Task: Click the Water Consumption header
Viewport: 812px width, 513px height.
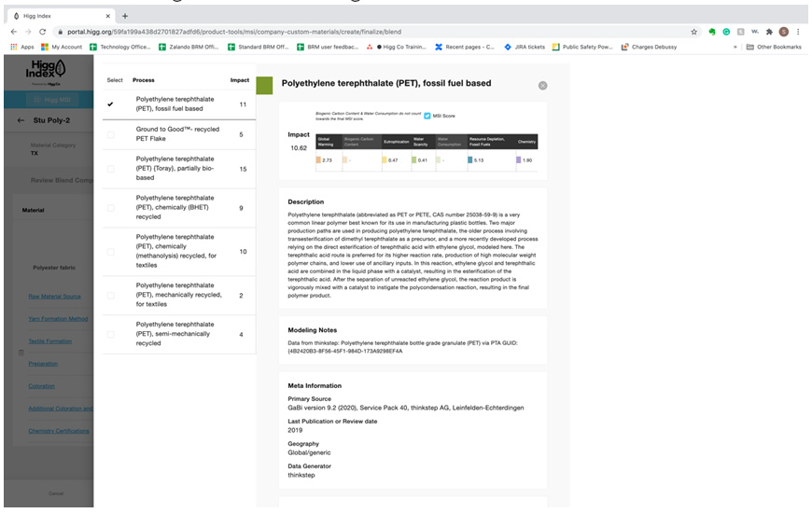Action: (x=451, y=142)
